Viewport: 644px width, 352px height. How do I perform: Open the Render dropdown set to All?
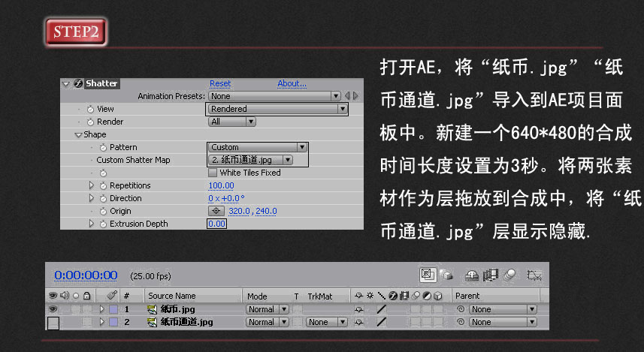(x=232, y=122)
